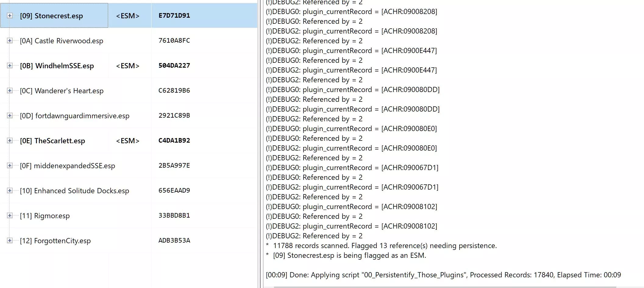The image size is (644, 288).
Task: Click the CRC value ADB3B53A
Action: (x=174, y=240)
